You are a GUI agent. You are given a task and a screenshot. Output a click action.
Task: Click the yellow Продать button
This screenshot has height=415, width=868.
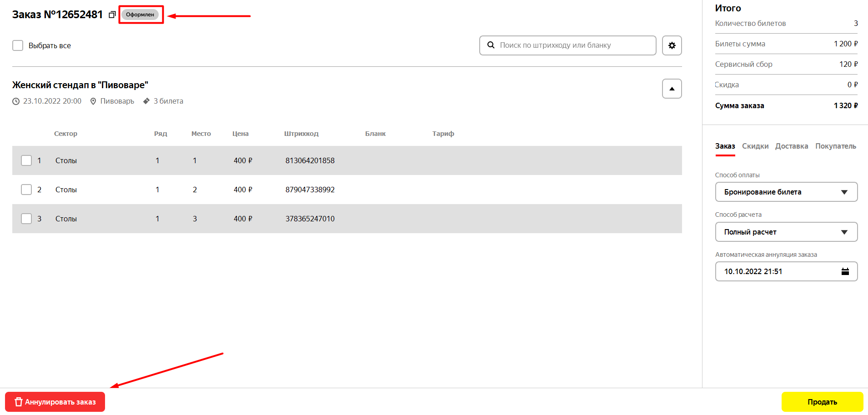point(822,402)
